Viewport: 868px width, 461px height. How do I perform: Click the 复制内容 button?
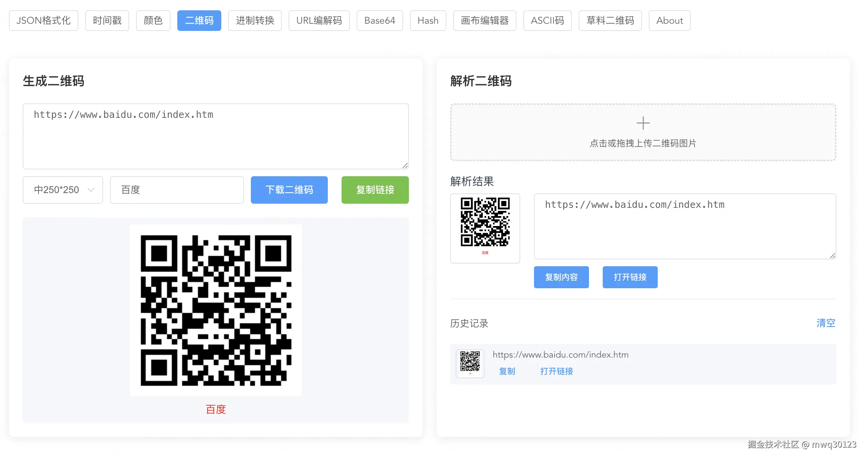[561, 277]
